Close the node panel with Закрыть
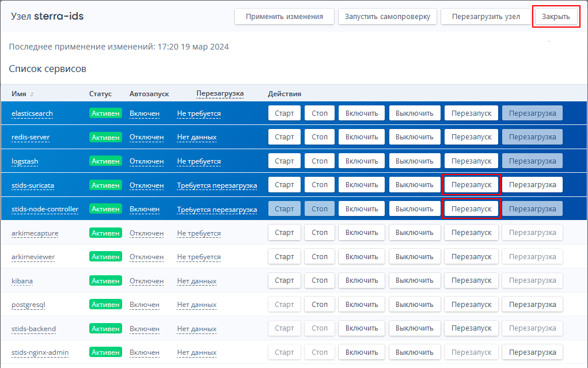 click(x=556, y=17)
